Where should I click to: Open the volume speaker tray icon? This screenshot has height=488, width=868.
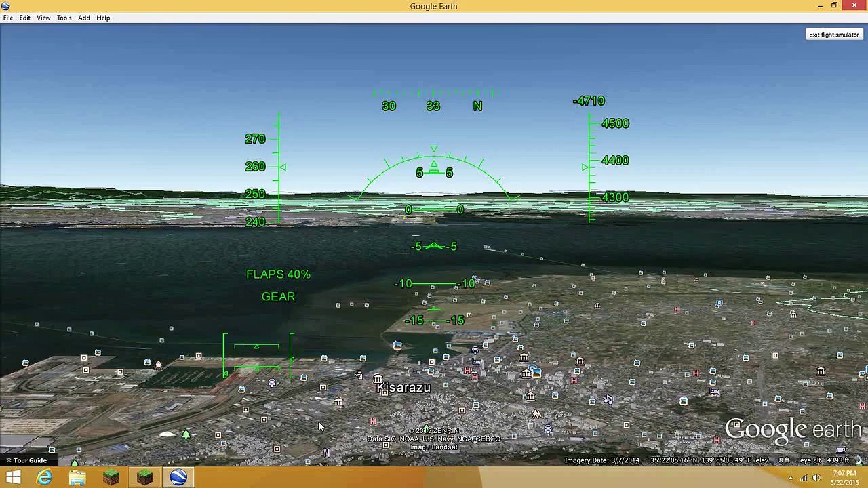click(x=816, y=479)
